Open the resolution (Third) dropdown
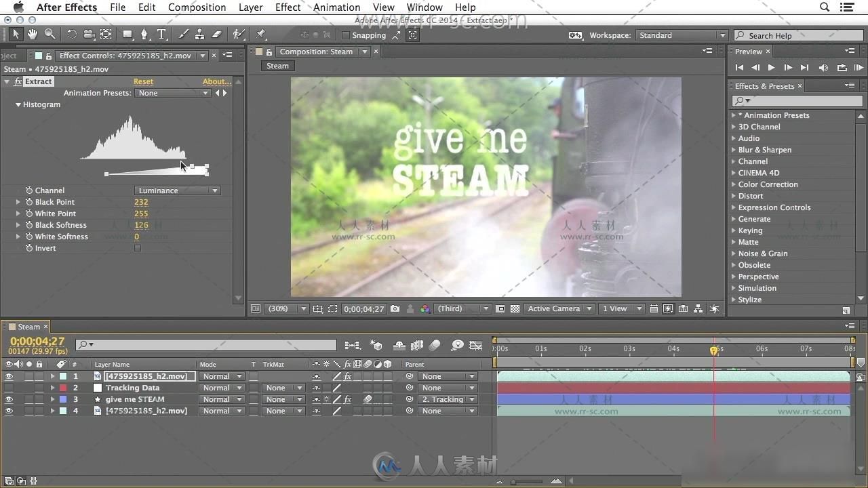 click(x=462, y=308)
